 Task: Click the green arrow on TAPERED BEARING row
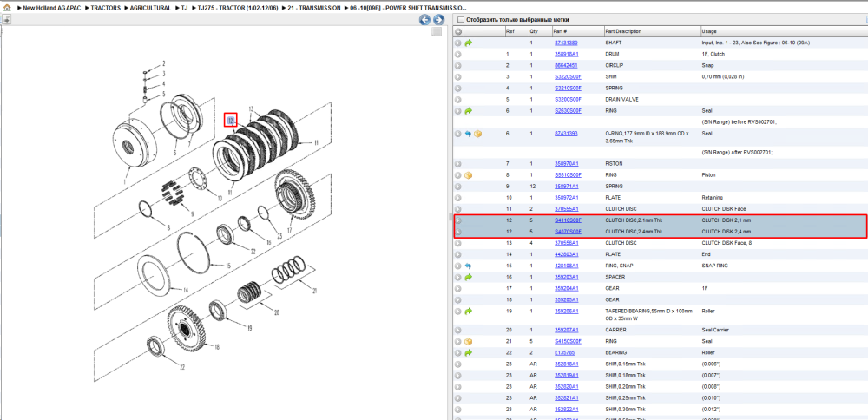(x=469, y=311)
